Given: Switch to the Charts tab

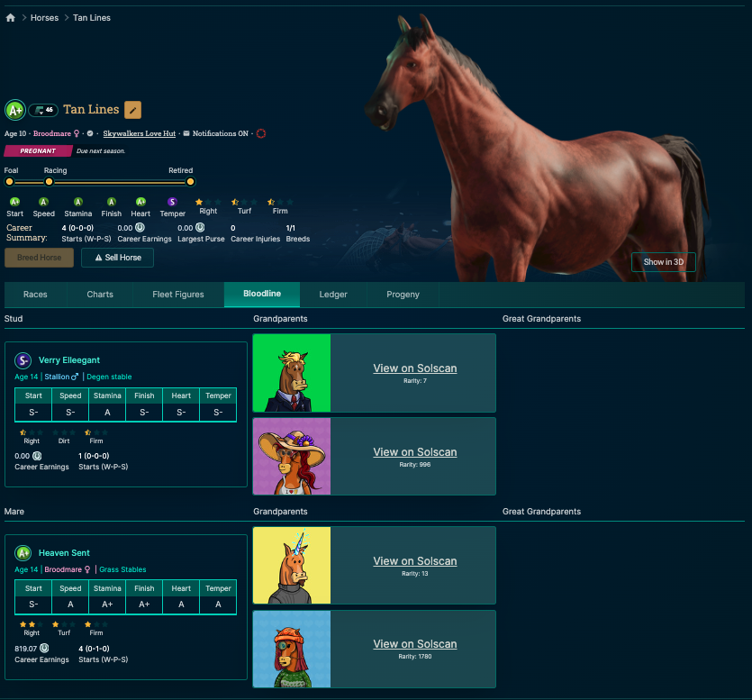Looking at the screenshot, I should [100, 295].
